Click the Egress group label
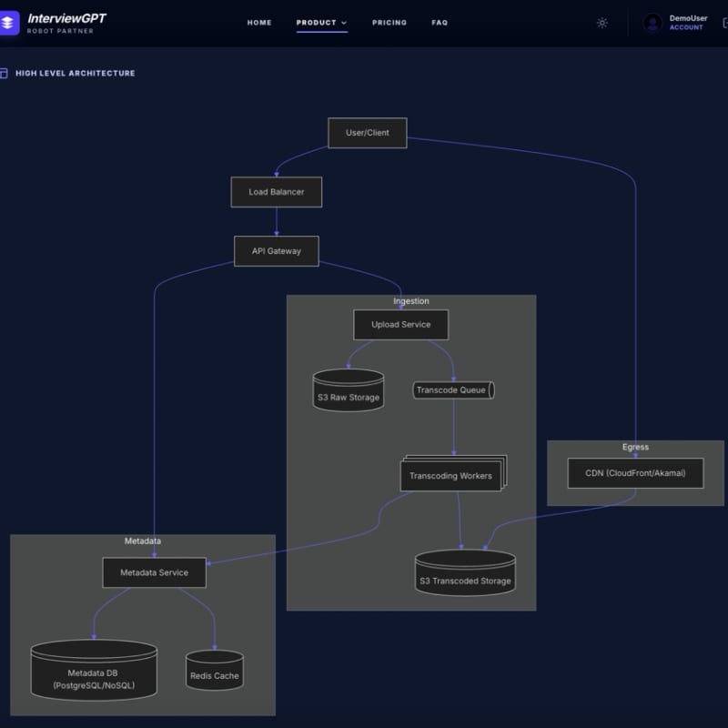 635,447
